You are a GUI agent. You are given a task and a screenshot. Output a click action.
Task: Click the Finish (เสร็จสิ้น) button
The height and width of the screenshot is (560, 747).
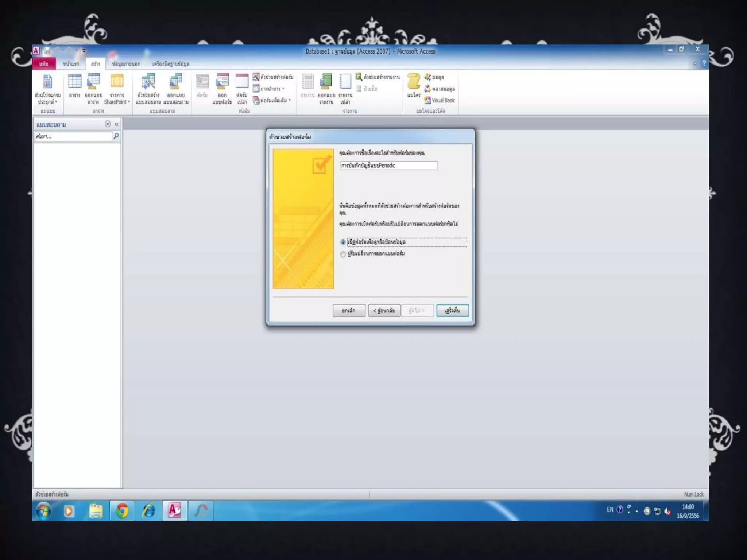pos(452,311)
